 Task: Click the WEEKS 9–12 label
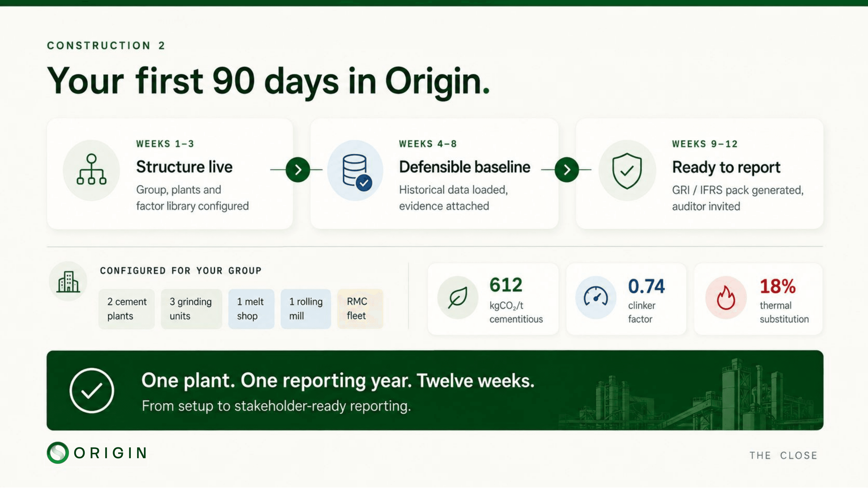point(705,144)
